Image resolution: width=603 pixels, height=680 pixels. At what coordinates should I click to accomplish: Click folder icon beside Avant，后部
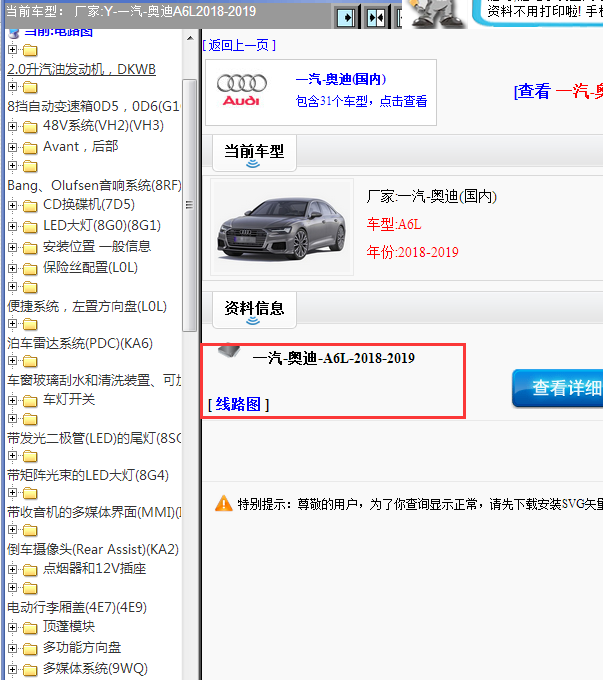tap(30, 148)
